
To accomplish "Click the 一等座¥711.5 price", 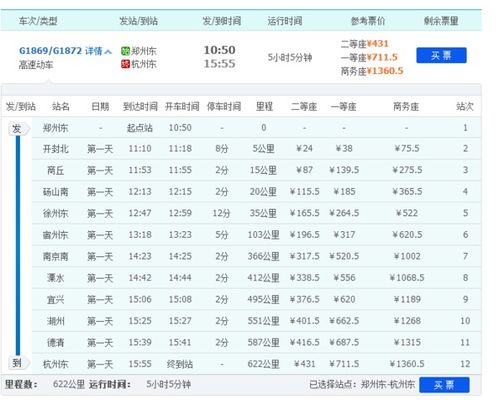I will (369, 57).
